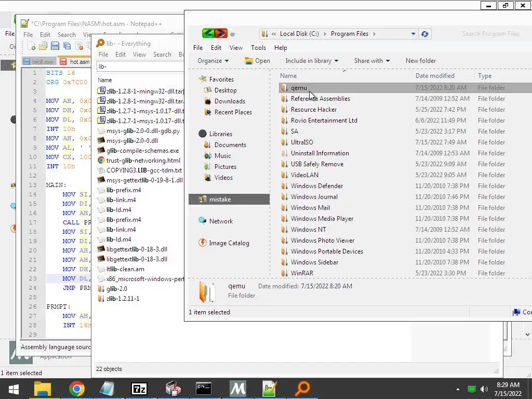Image resolution: width=532 pixels, height=399 pixels.
Task: Open Favorites in navigation pane
Action: pyautogui.click(x=221, y=79)
